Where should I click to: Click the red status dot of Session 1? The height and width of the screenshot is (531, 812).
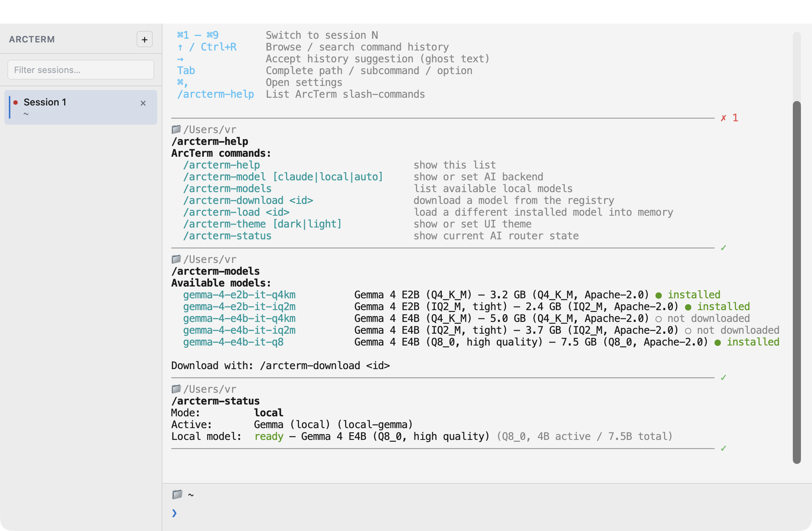click(16, 103)
